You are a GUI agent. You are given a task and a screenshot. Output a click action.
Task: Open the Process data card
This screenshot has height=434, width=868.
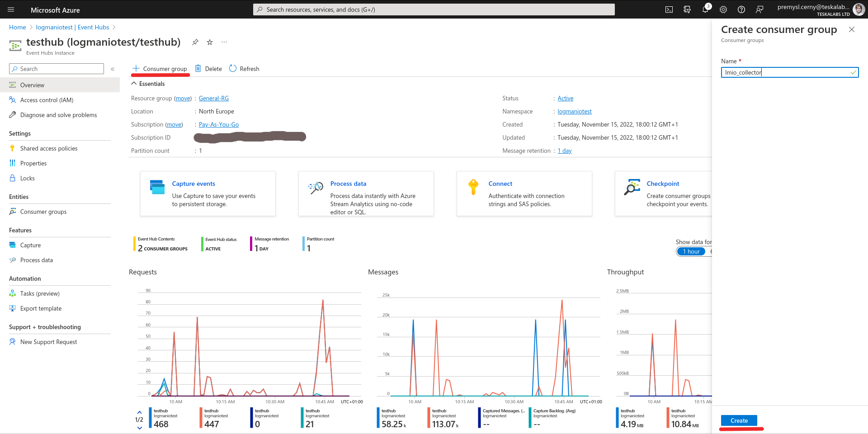(366, 193)
